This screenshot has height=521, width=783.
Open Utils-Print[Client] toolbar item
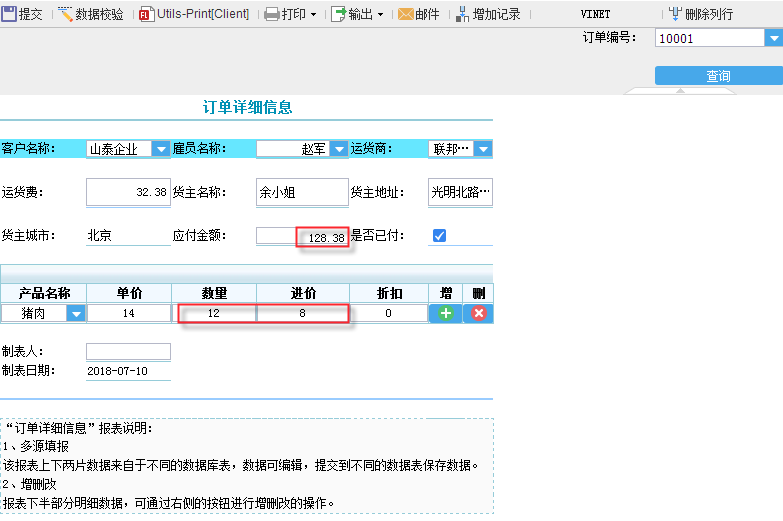click(194, 14)
